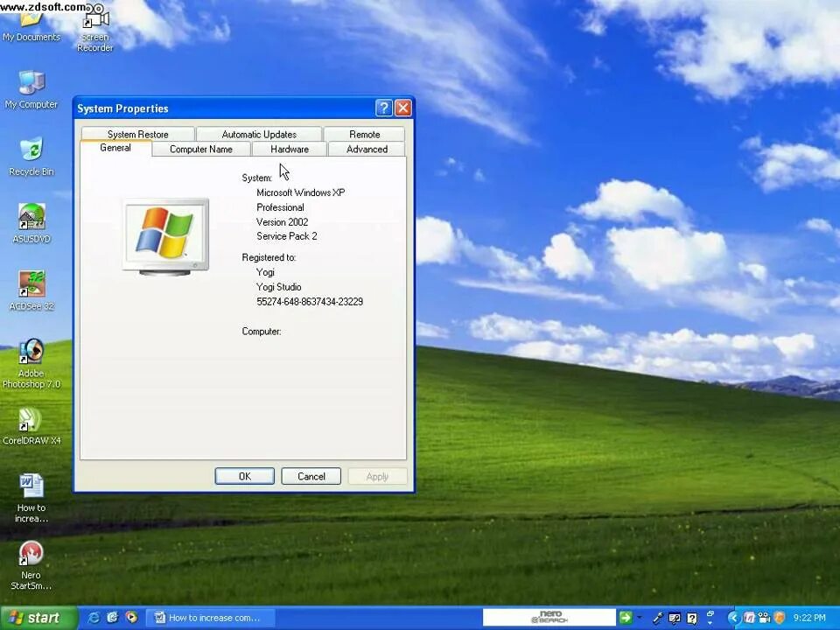Screen dimensions: 840x630
Task: Click the 'Microsoft Windows XP' text
Action: pos(300,192)
